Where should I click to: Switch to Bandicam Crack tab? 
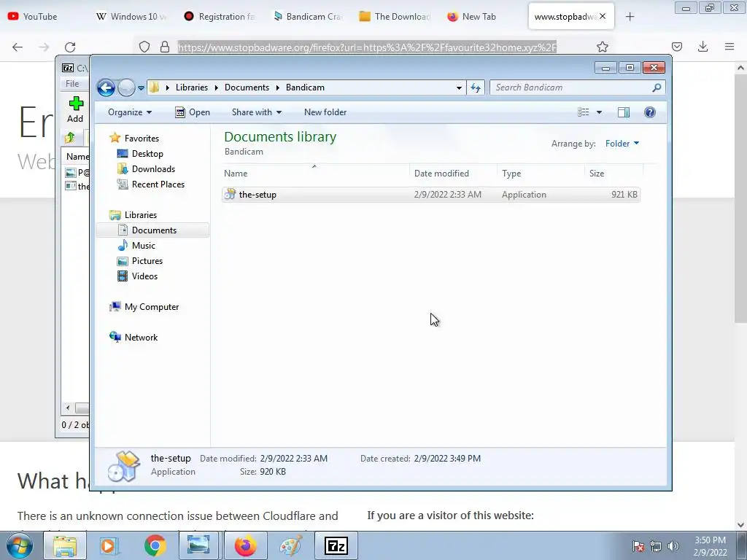(308, 17)
